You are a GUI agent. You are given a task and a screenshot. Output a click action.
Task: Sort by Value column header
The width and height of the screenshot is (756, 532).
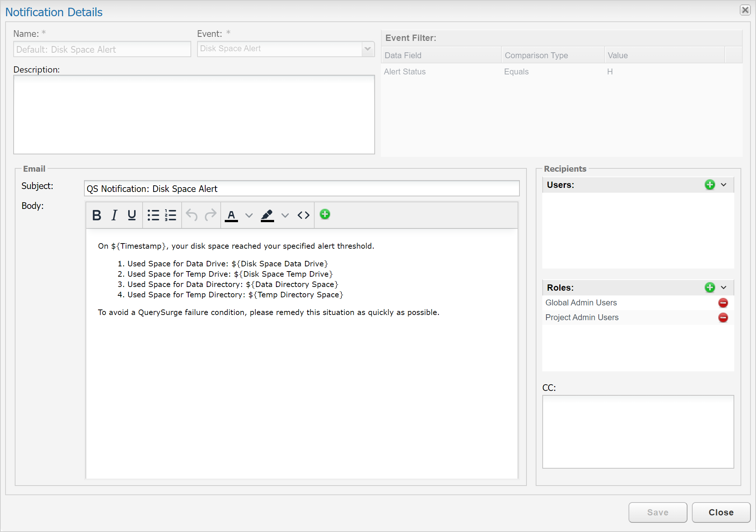(x=665, y=55)
